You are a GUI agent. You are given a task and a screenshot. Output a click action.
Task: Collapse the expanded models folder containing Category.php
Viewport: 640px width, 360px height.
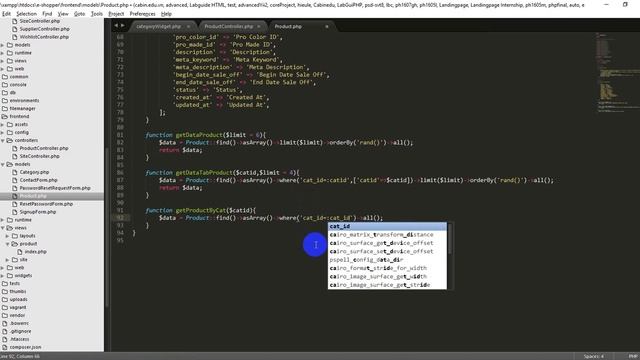click(3, 164)
